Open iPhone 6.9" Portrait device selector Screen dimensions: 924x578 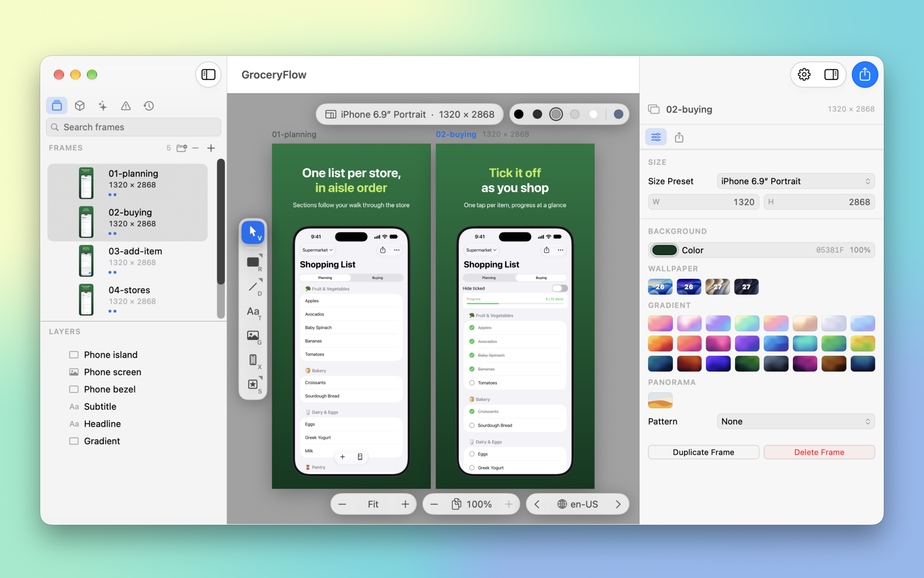point(409,114)
